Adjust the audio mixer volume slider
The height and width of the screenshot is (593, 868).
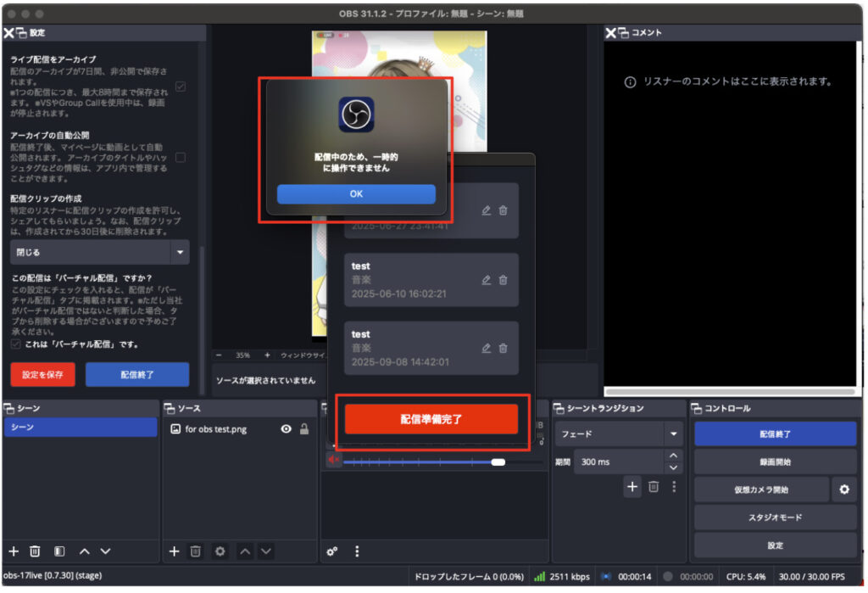tap(498, 462)
